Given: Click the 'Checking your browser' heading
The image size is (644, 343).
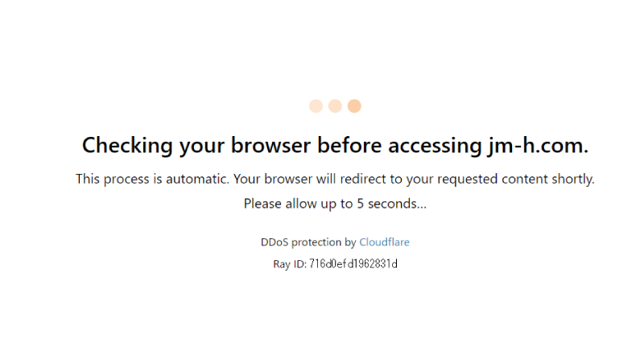Looking at the screenshot, I should coord(335,146).
